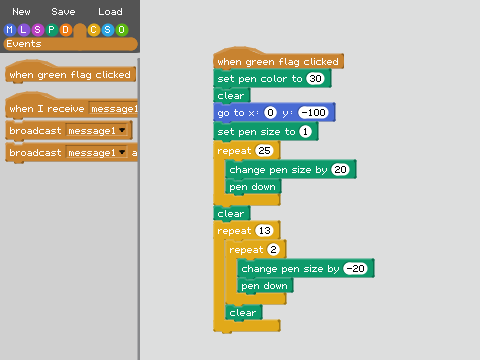This screenshot has height=360, width=480.
Task: Click the 'set pen color to' block
Action: pos(260,79)
